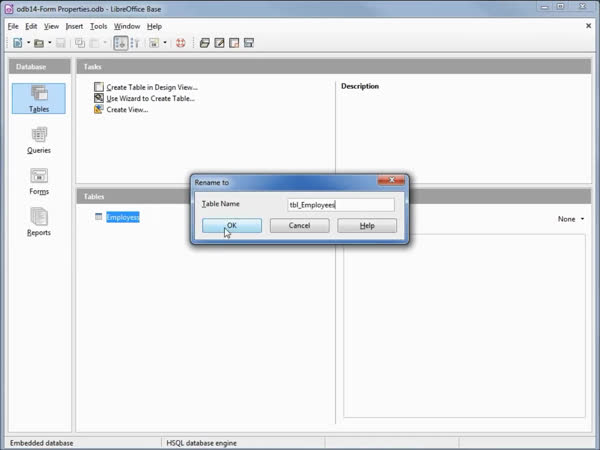Click the Edit table icon
The height and width of the screenshot is (450, 600).
click(219, 43)
